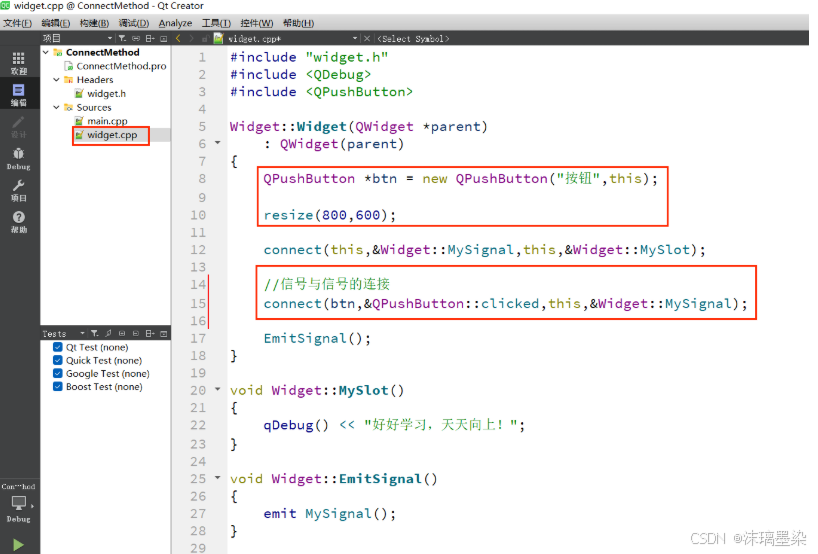This screenshot has height=554, width=818.
Task: Open the Select Symbol combo box
Action: 413,38
